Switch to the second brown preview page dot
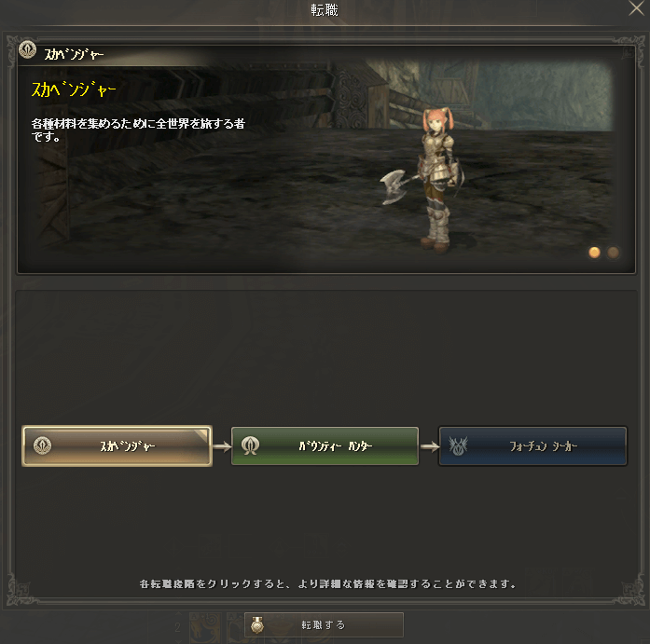This screenshot has height=644, width=650. pyautogui.click(x=613, y=253)
